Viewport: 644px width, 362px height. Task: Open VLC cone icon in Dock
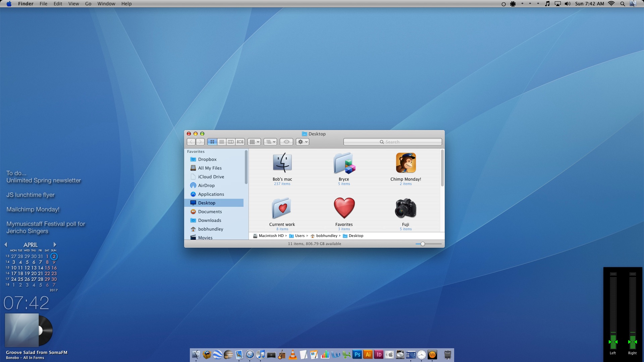point(293,355)
